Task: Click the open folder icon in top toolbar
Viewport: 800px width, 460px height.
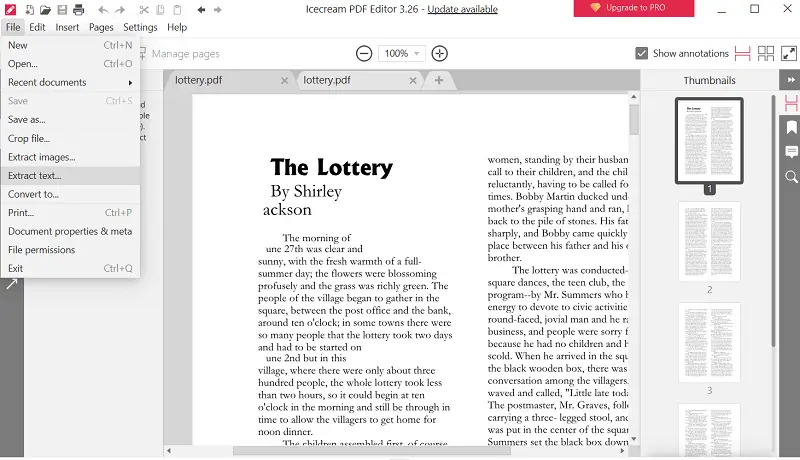Action: point(45,9)
